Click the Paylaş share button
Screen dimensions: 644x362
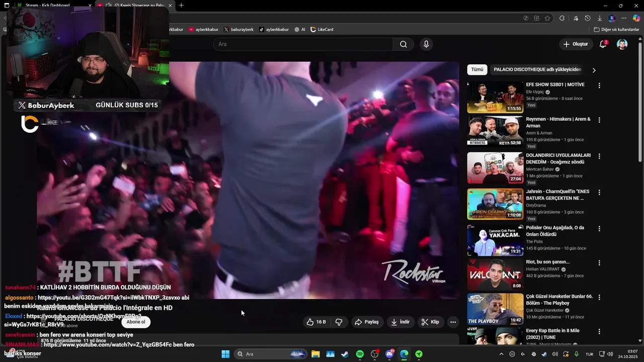pos(367,322)
